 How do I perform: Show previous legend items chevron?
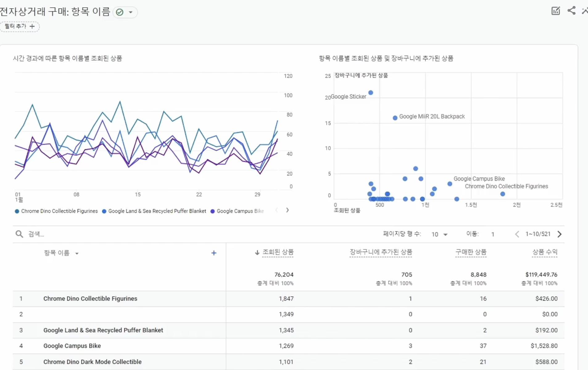(276, 210)
